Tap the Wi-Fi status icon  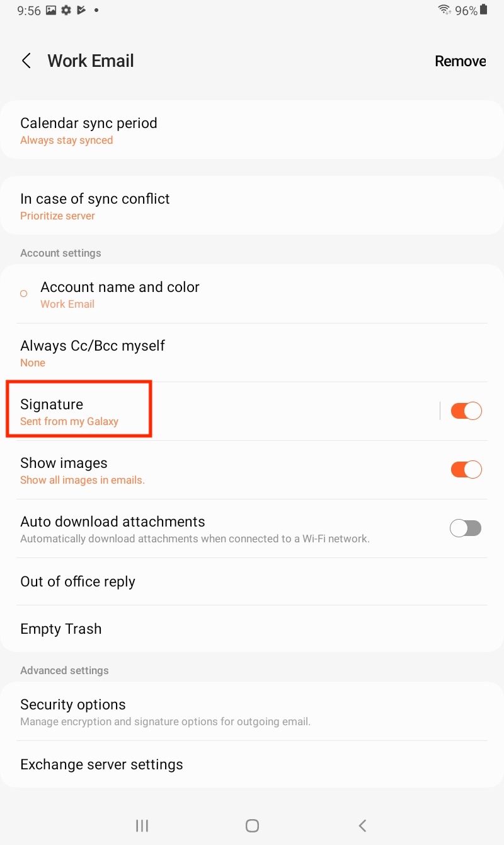click(445, 10)
